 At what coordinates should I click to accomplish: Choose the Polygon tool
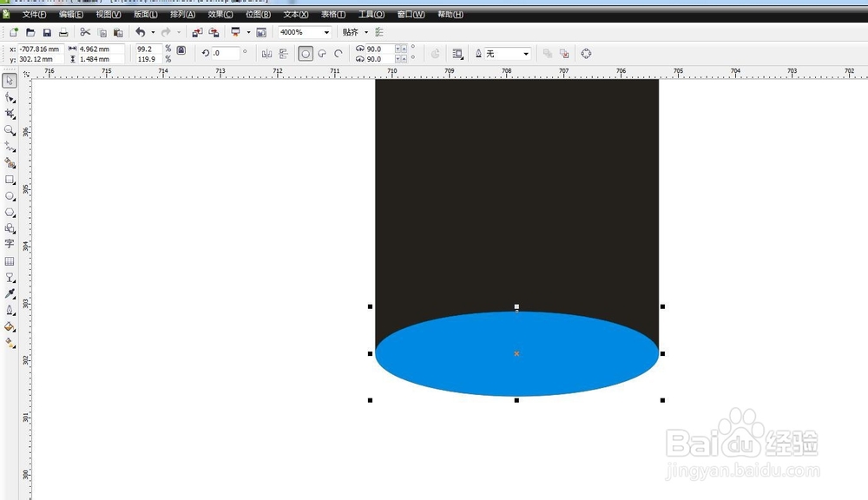click(10, 212)
